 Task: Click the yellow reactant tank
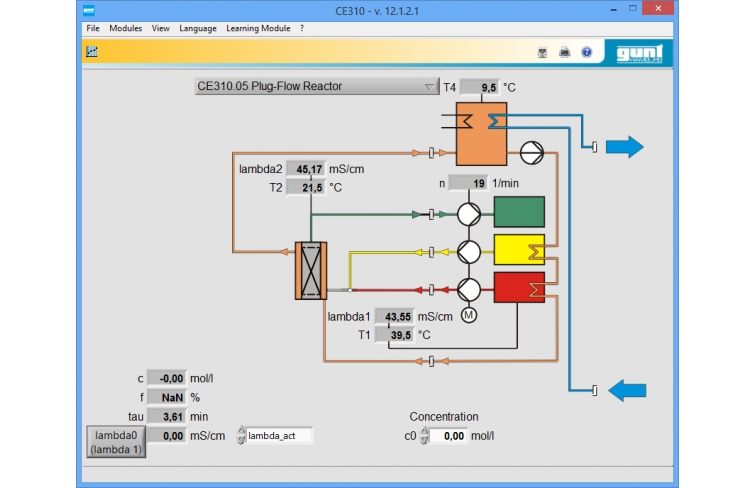coord(519,250)
